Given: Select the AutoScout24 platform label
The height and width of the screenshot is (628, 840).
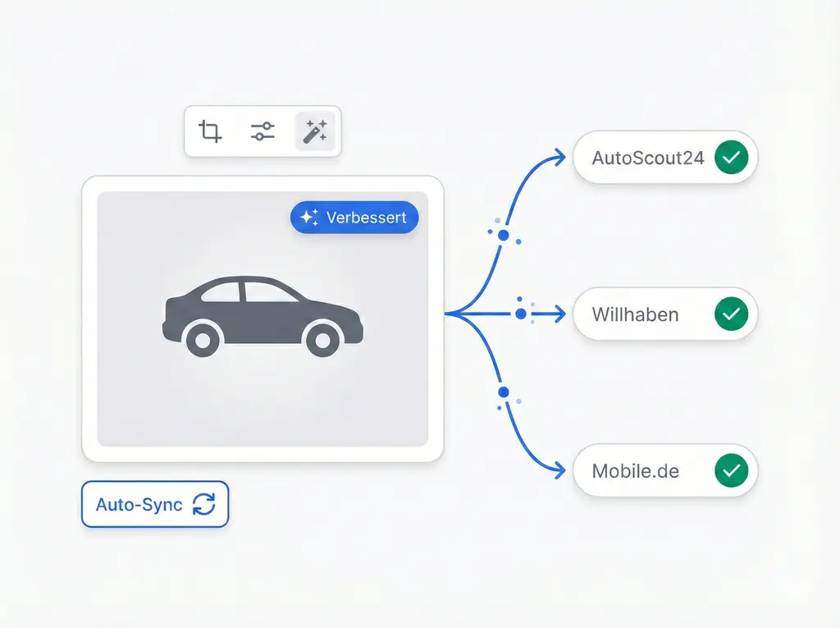Looking at the screenshot, I should point(648,158).
